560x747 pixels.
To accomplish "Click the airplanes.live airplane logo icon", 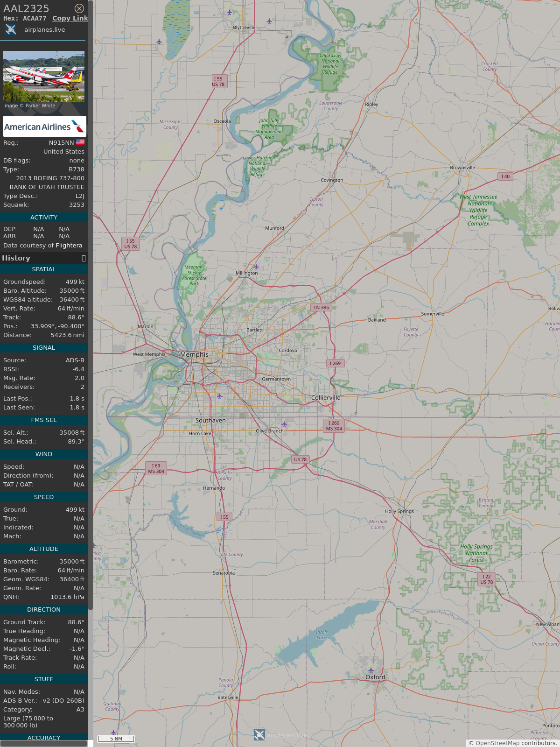I will [11, 29].
